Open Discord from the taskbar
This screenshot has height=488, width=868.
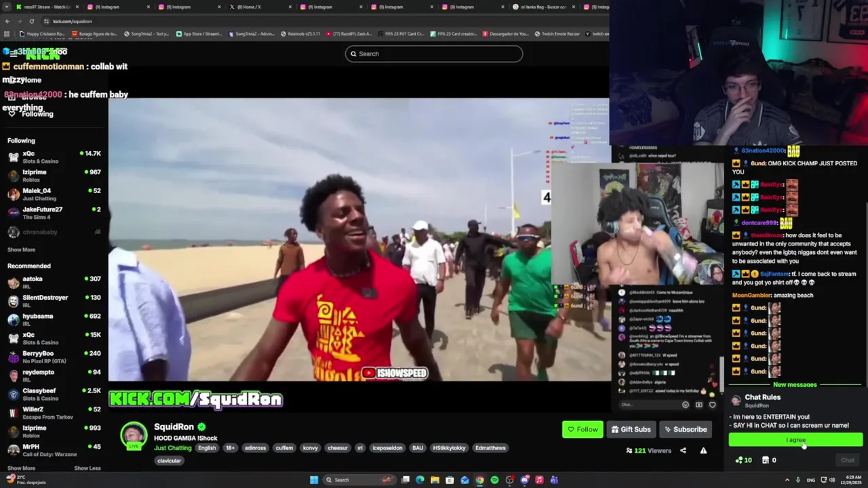(524, 480)
